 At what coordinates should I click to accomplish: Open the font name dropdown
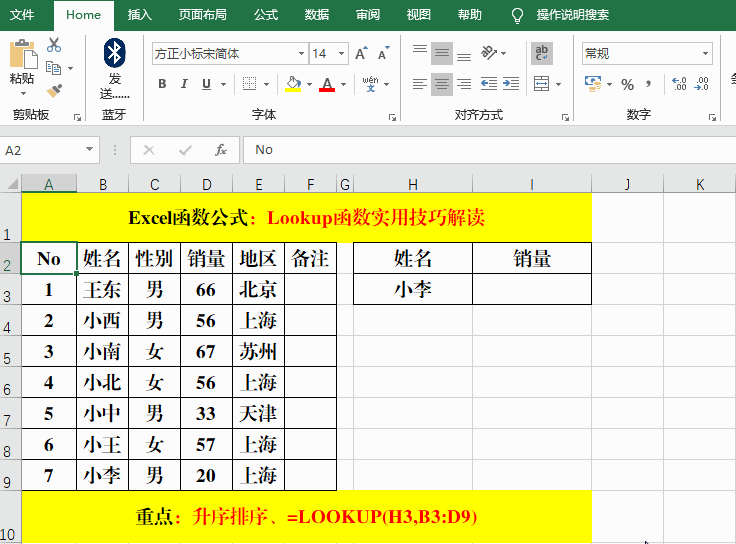coord(301,54)
